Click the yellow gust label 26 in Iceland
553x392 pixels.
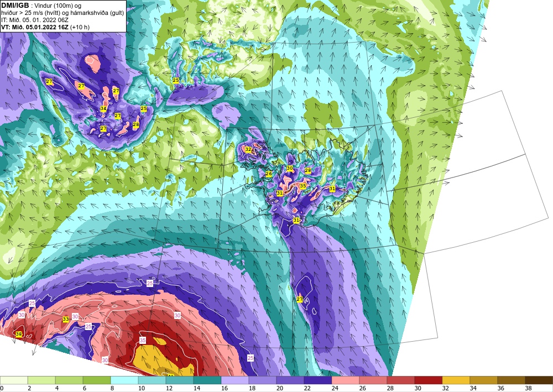(x=269, y=174)
